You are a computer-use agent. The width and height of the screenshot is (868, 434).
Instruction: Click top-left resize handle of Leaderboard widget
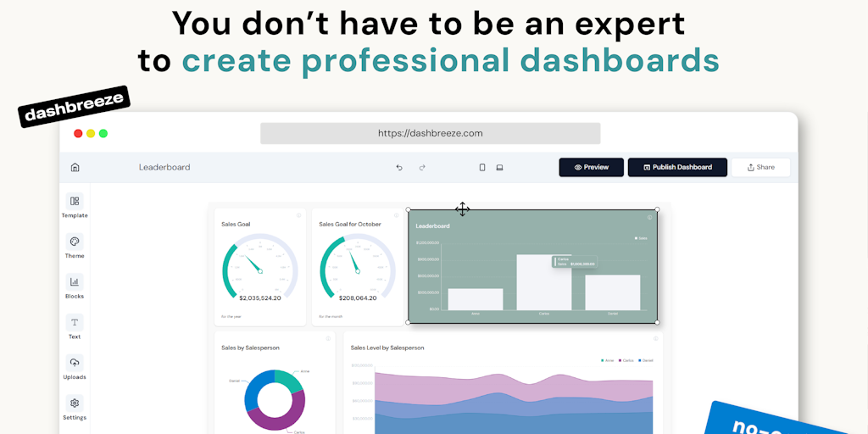click(409, 210)
